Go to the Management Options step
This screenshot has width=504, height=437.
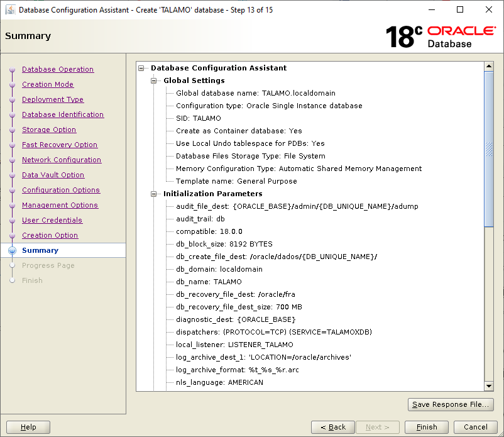pyautogui.click(x=60, y=205)
